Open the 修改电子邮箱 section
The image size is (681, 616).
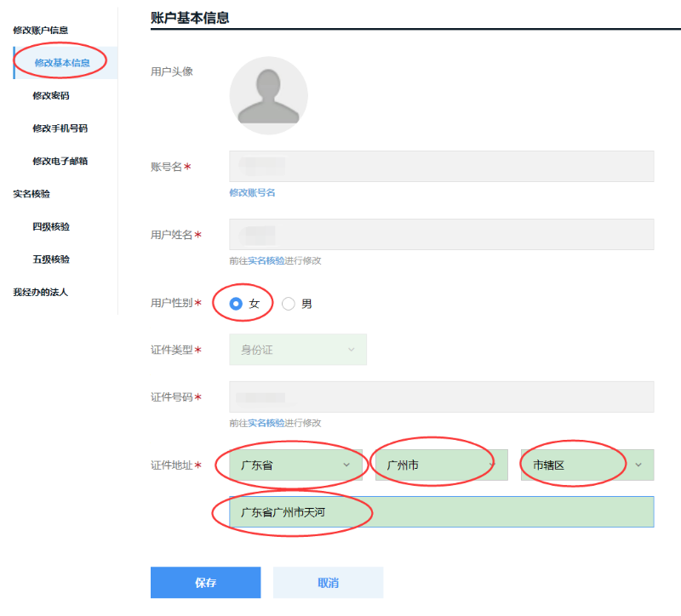tap(59, 161)
